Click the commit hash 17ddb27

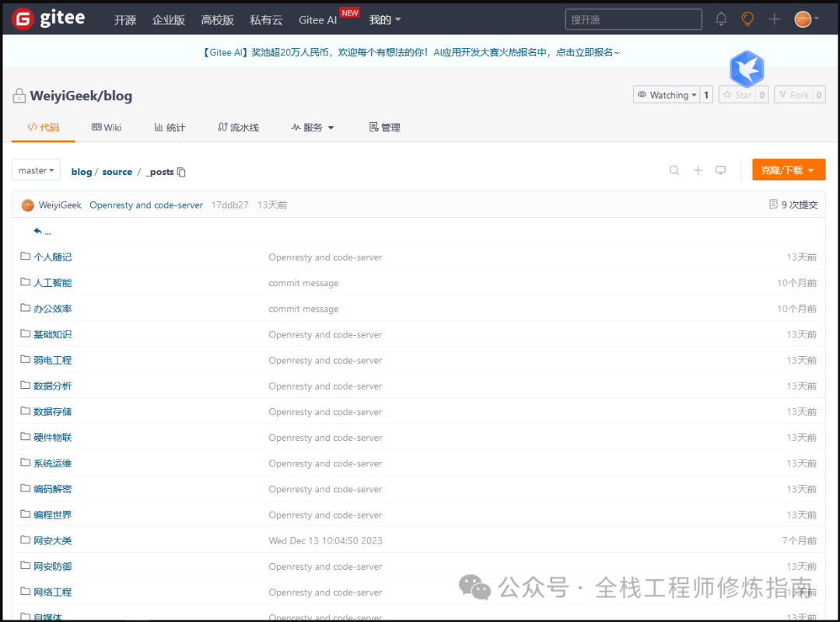(x=229, y=205)
